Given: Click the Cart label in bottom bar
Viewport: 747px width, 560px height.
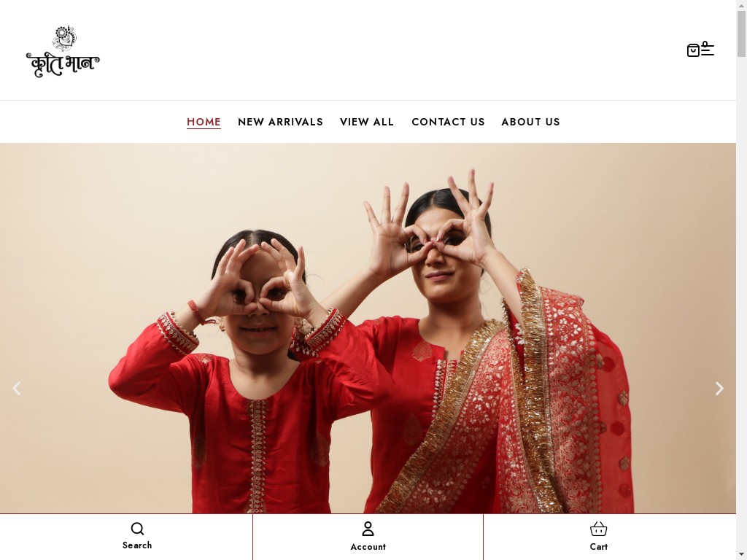Looking at the screenshot, I should 598,547.
